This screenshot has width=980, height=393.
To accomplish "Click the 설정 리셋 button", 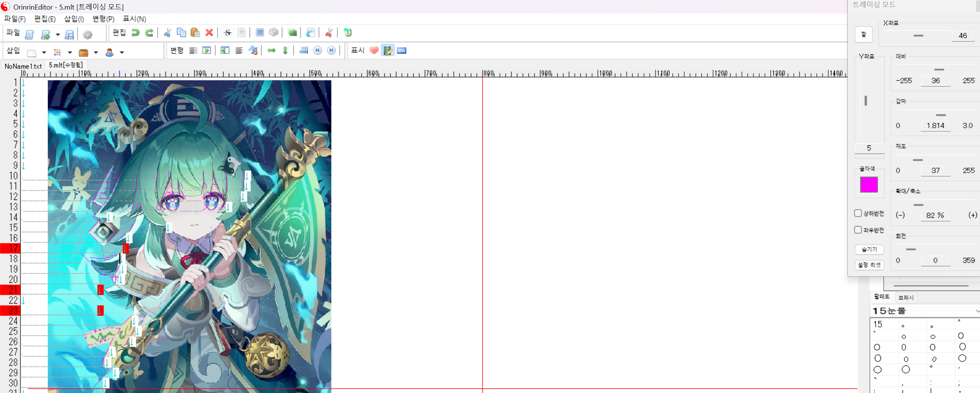I will click(869, 265).
